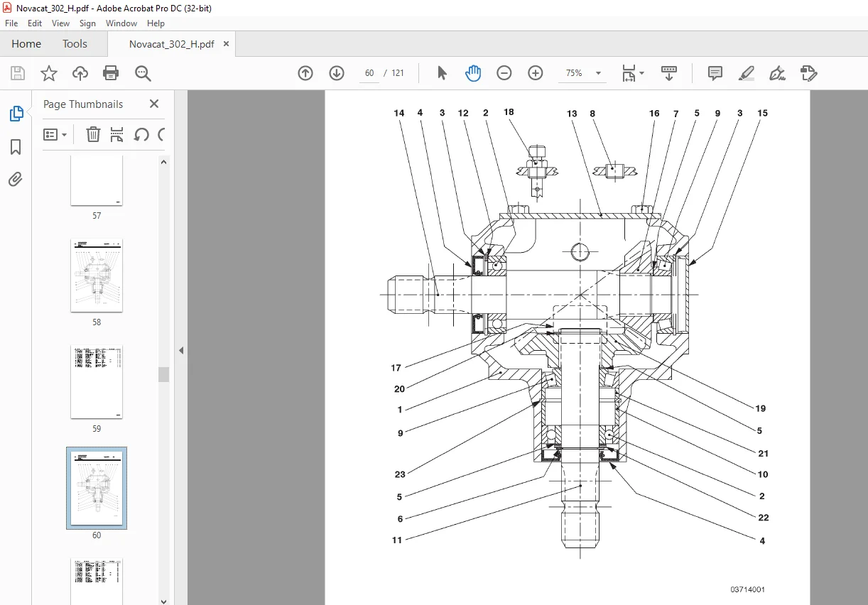Click the Zoom Out minus icon
The image size is (868, 605).
click(504, 73)
